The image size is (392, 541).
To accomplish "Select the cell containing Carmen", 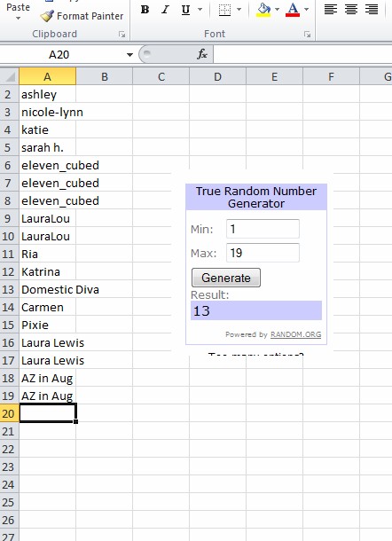I will 47,307.
